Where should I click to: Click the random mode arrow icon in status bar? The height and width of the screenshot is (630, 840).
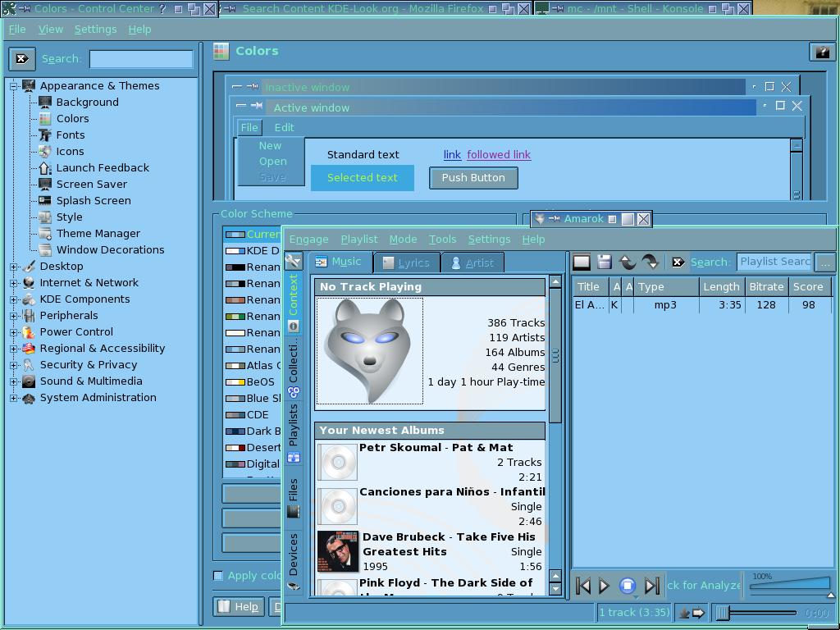[x=699, y=612]
